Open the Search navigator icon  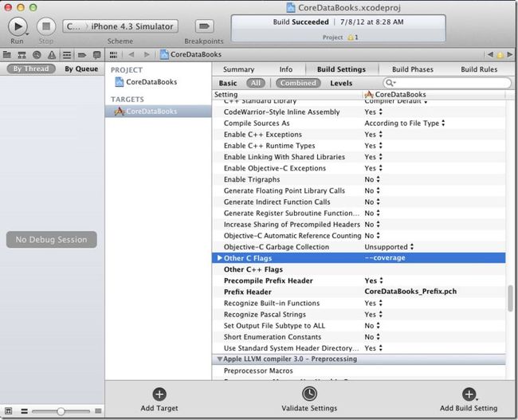[37, 55]
